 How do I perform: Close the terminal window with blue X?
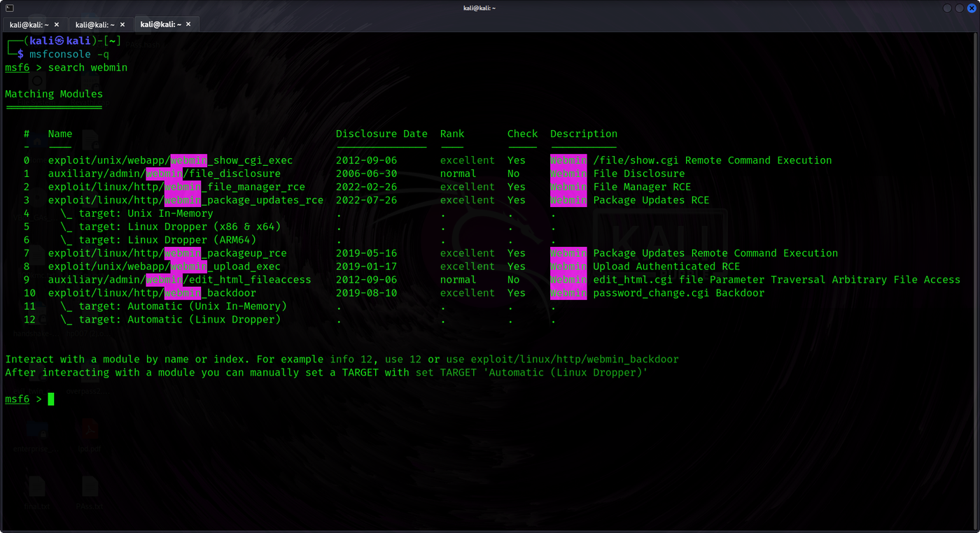click(970, 8)
